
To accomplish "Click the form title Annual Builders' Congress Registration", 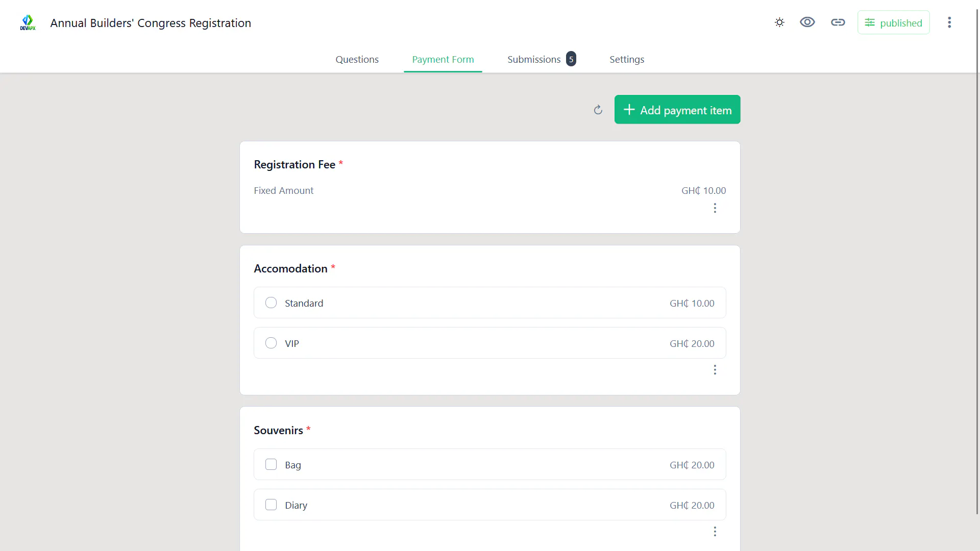I will pos(151,23).
